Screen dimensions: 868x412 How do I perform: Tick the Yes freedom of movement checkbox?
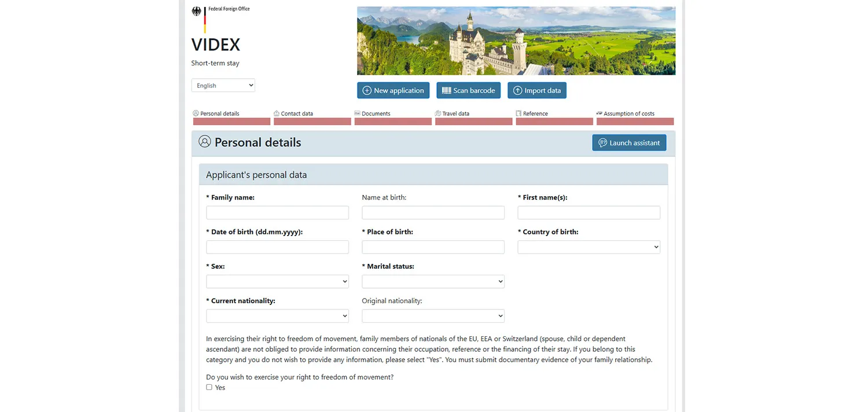pos(209,387)
